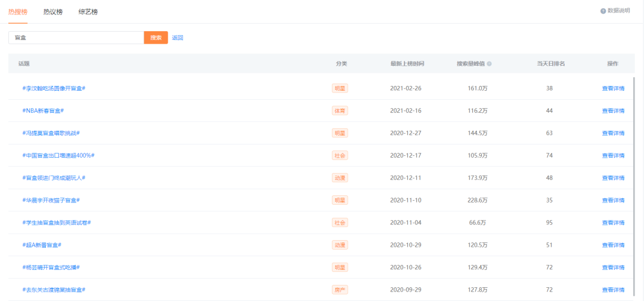Click the 社会 tag in 中国盲盒出口 row
The height and width of the screenshot is (301, 644).
[x=340, y=155]
